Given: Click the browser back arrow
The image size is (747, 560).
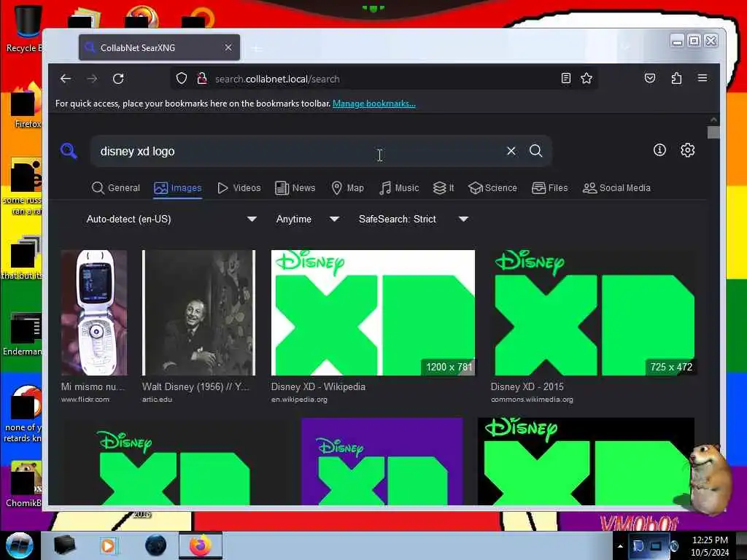Looking at the screenshot, I should click(x=66, y=79).
